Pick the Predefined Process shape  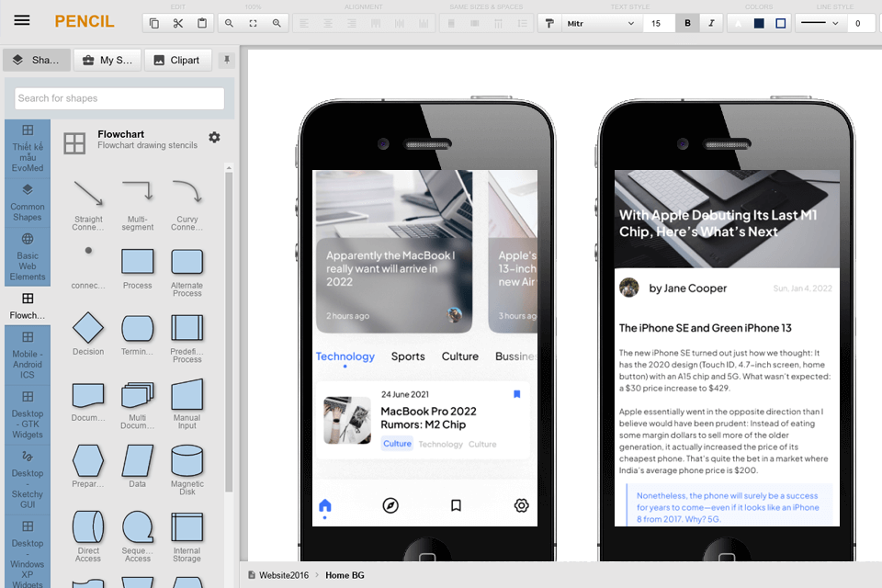(187, 337)
